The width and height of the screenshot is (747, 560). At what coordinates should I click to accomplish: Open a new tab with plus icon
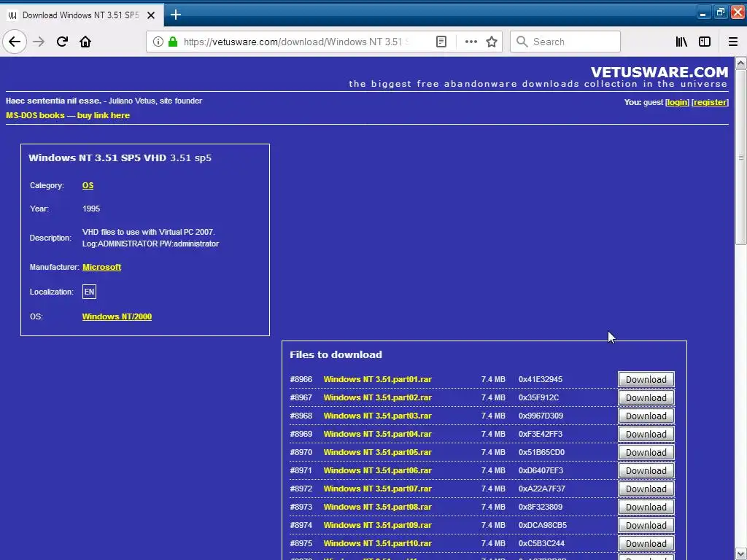point(175,15)
